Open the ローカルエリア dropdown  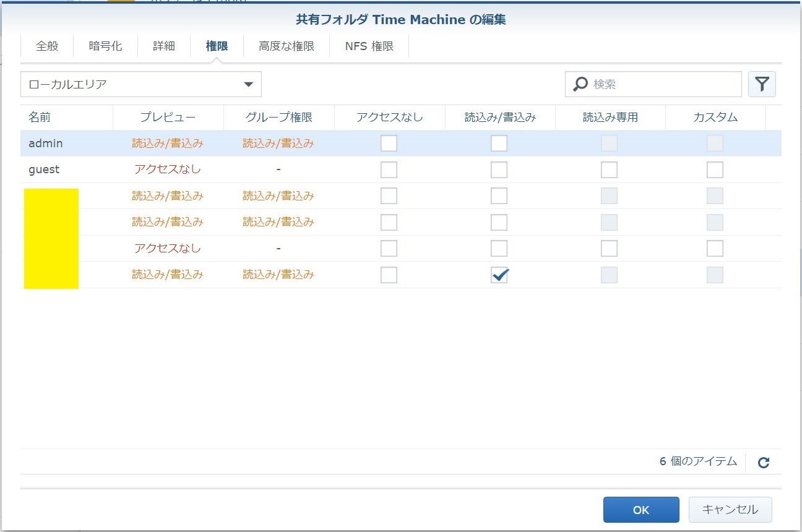tap(141, 84)
